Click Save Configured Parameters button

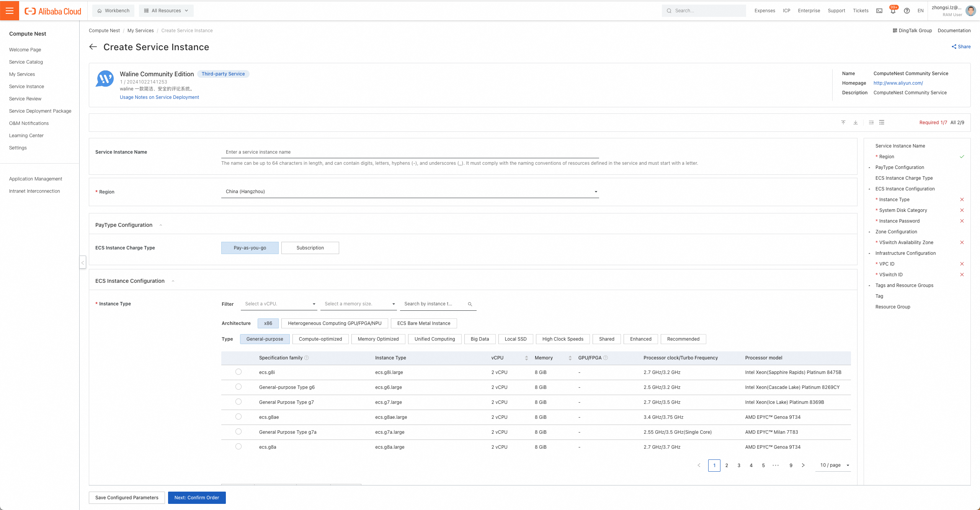click(127, 498)
